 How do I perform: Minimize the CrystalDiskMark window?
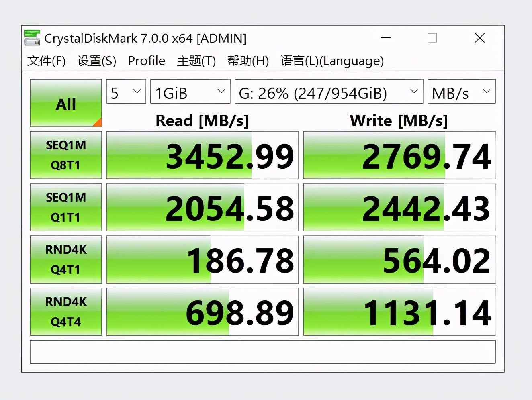(x=386, y=38)
